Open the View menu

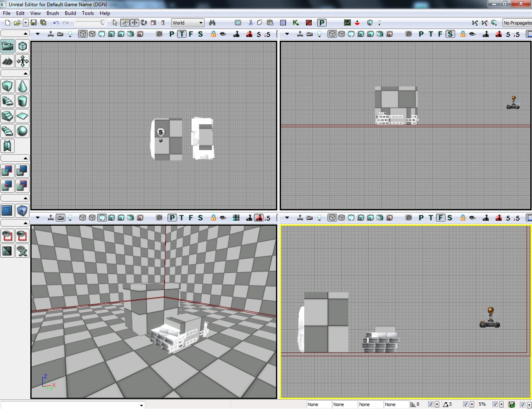tap(36, 13)
